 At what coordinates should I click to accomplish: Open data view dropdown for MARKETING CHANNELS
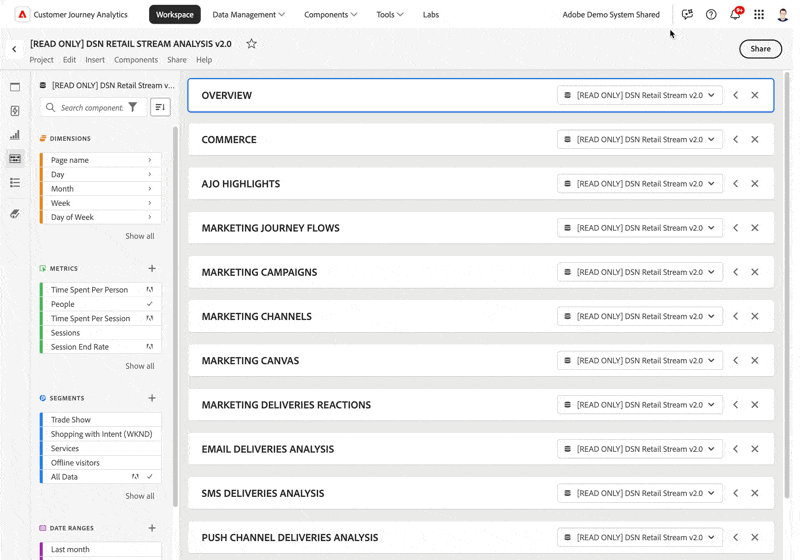[640, 316]
